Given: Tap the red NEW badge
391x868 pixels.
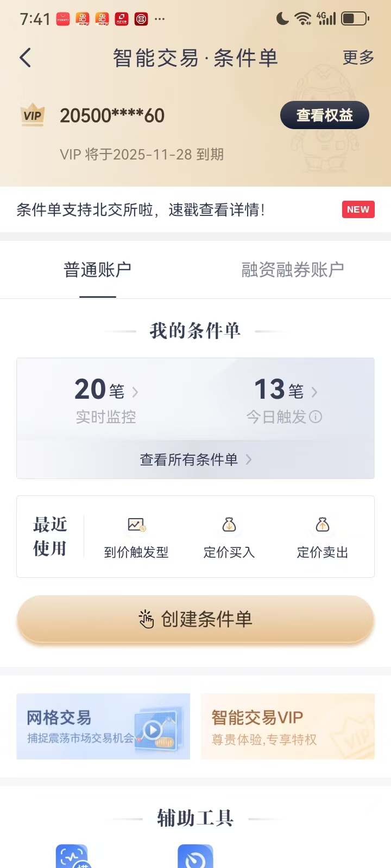Looking at the screenshot, I should point(358,209).
